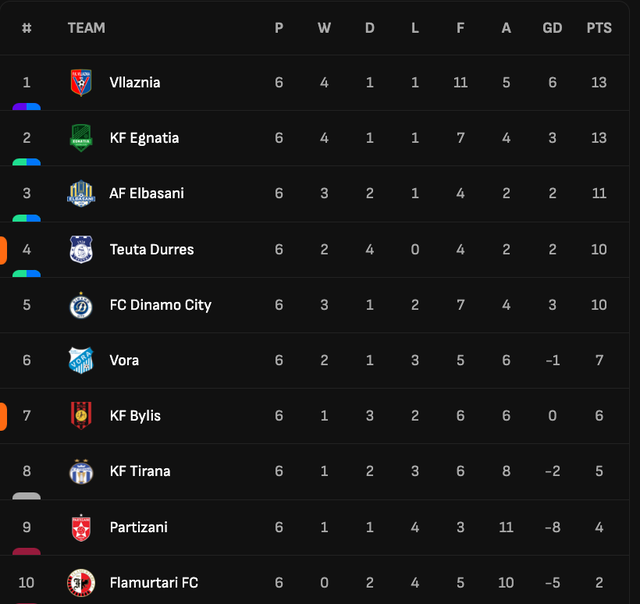Image resolution: width=640 pixels, height=604 pixels.
Task: Click the TEAM column header
Action: [x=86, y=28]
